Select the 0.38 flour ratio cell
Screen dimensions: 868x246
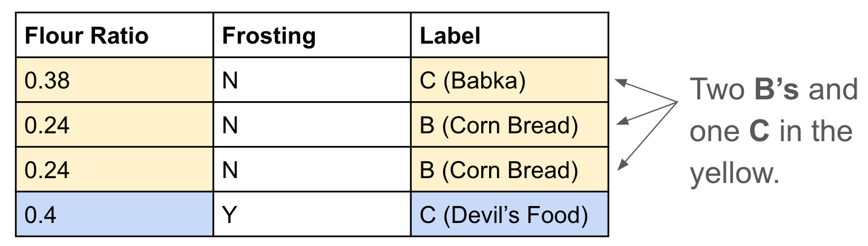47,81
